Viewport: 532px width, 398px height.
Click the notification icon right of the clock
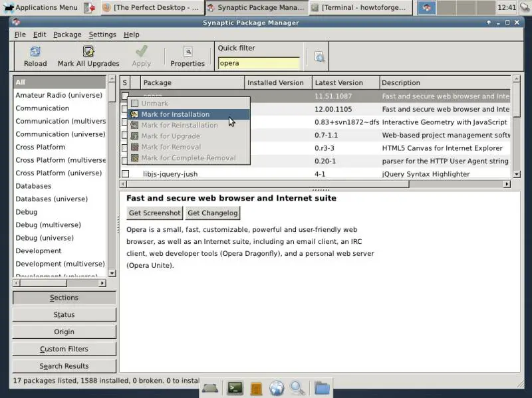tap(525, 7)
